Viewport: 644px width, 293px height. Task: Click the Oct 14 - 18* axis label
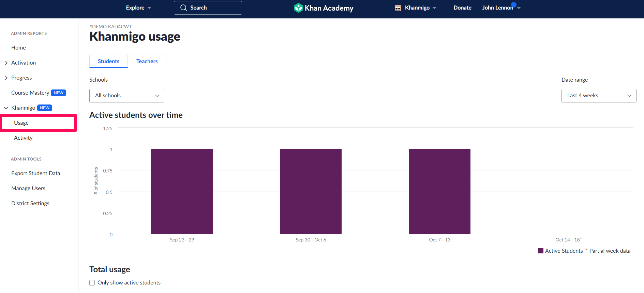click(x=569, y=240)
